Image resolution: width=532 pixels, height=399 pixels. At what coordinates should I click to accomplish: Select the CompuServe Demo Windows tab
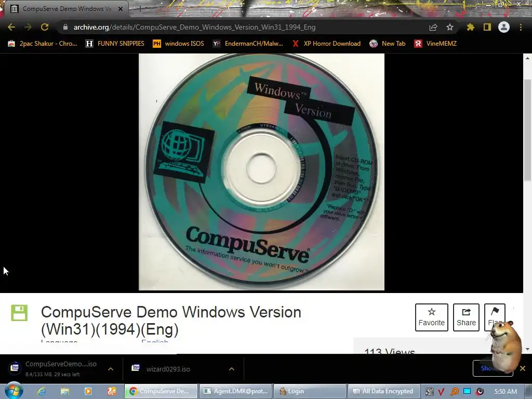pyautogui.click(x=64, y=9)
